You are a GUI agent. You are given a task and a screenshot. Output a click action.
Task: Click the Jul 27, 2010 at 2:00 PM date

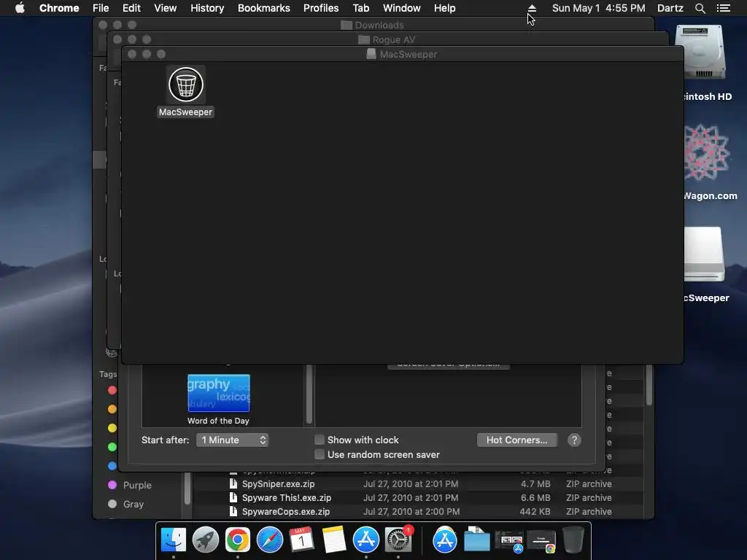point(411,511)
